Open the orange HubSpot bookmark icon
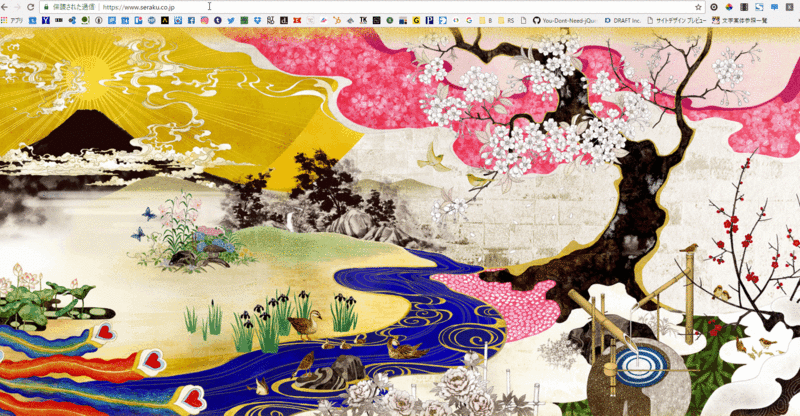 [x=337, y=20]
